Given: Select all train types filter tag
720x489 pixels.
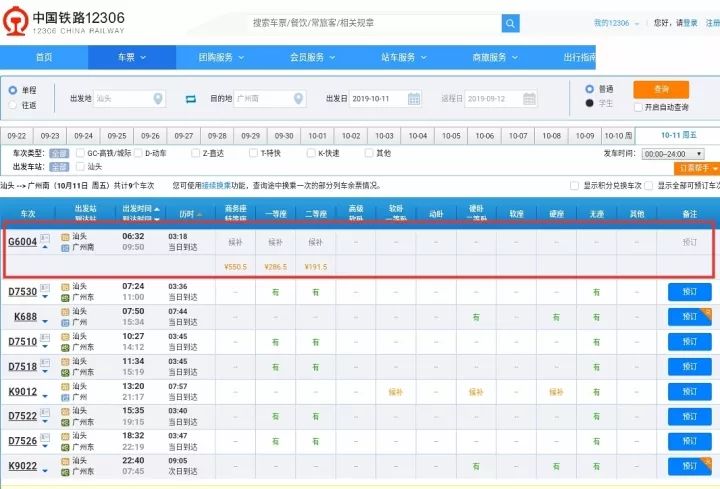Looking at the screenshot, I should (59, 153).
